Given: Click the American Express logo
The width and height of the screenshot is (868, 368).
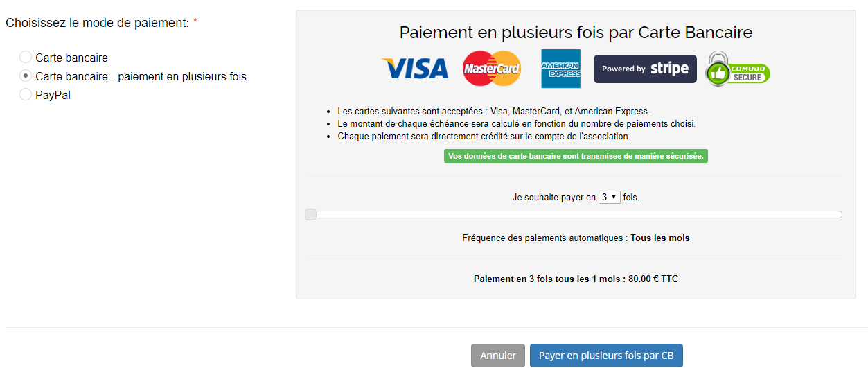Looking at the screenshot, I should click(x=560, y=69).
